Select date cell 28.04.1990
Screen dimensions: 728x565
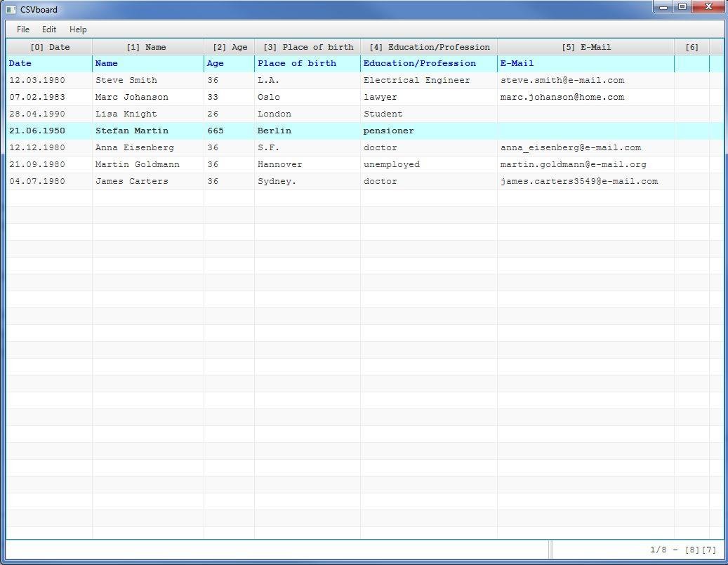pos(49,114)
